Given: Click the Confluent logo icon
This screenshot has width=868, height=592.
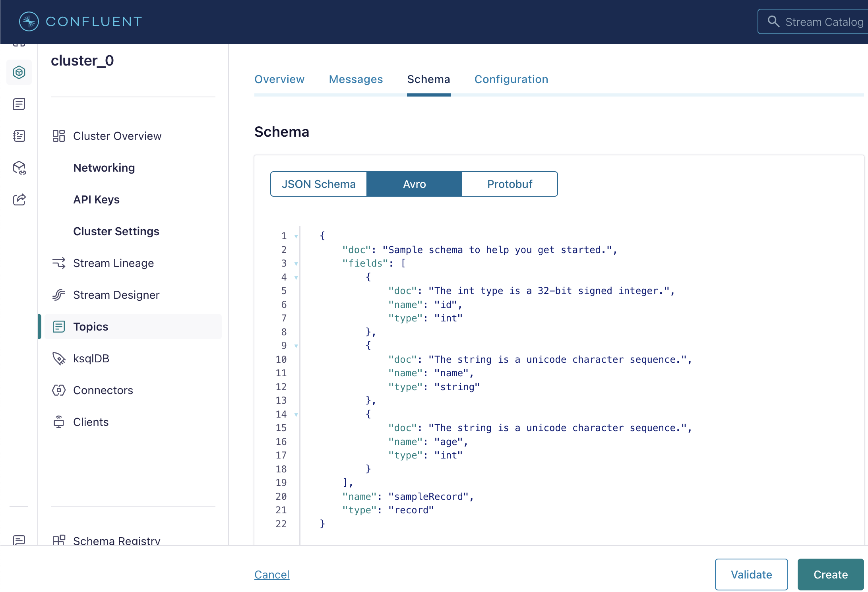Looking at the screenshot, I should coord(29,21).
